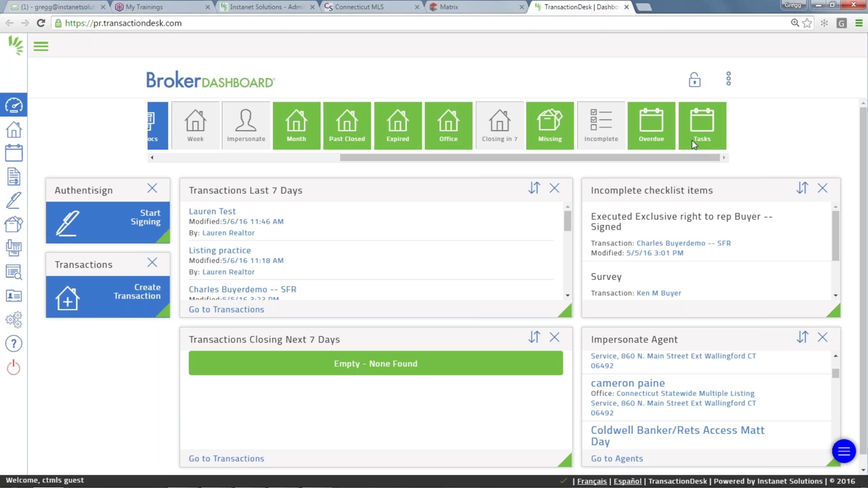Screen dimensions: 868x488
Task: Open the settings gears icon in sidebar
Action: 14,320
